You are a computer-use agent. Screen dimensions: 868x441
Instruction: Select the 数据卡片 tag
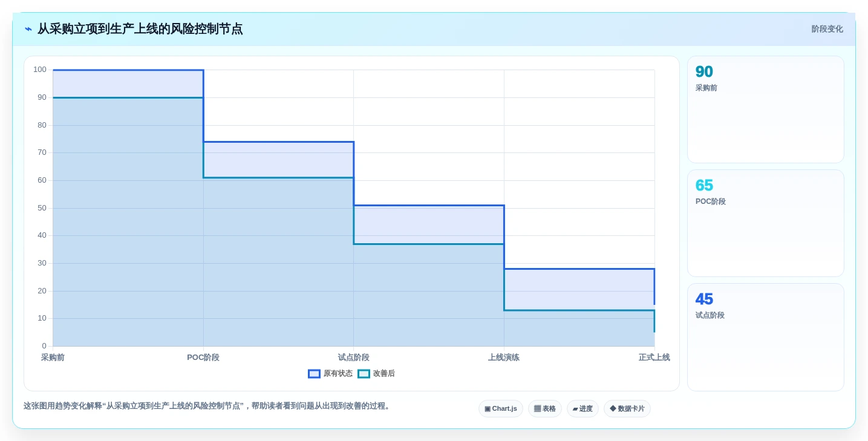(627, 409)
